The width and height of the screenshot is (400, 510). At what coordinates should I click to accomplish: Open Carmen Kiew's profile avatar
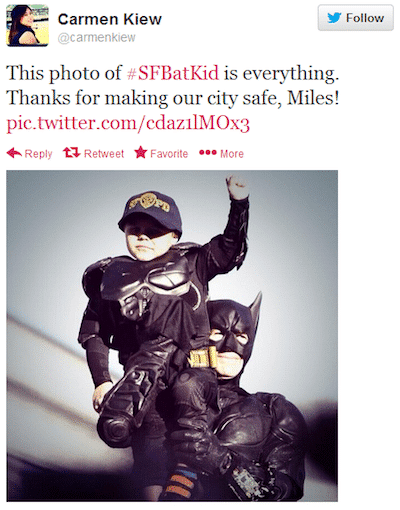click(27, 26)
